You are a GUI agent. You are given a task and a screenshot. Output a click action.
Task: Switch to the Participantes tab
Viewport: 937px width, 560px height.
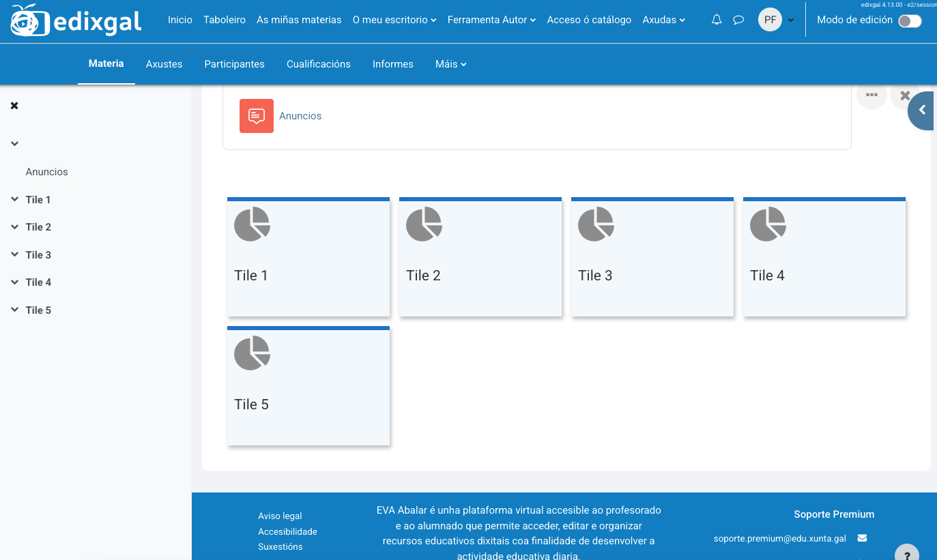[234, 64]
